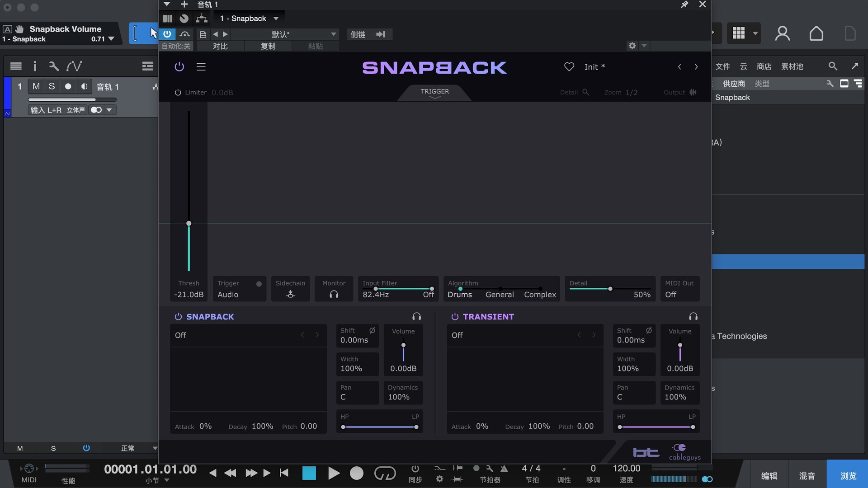Select the Complex algorithm option
The height and width of the screenshot is (488, 868).
click(540, 295)
